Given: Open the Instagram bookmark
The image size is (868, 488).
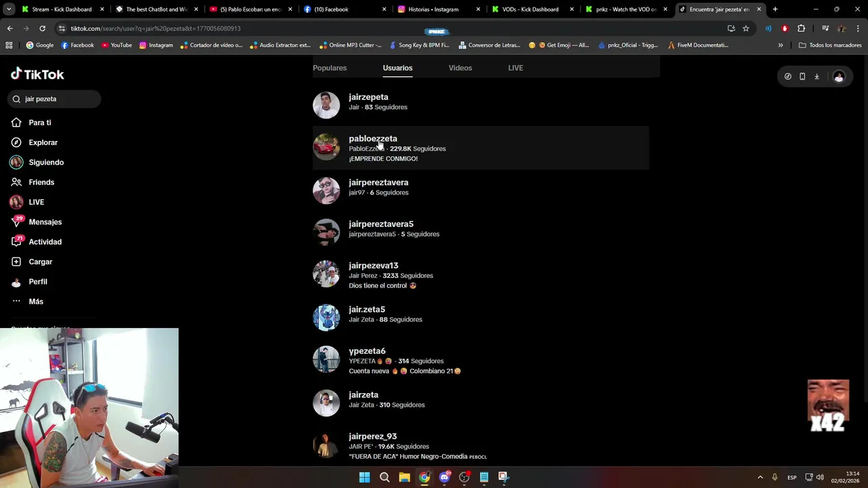Looking at the screenshot, I should [x=156, y=45].
